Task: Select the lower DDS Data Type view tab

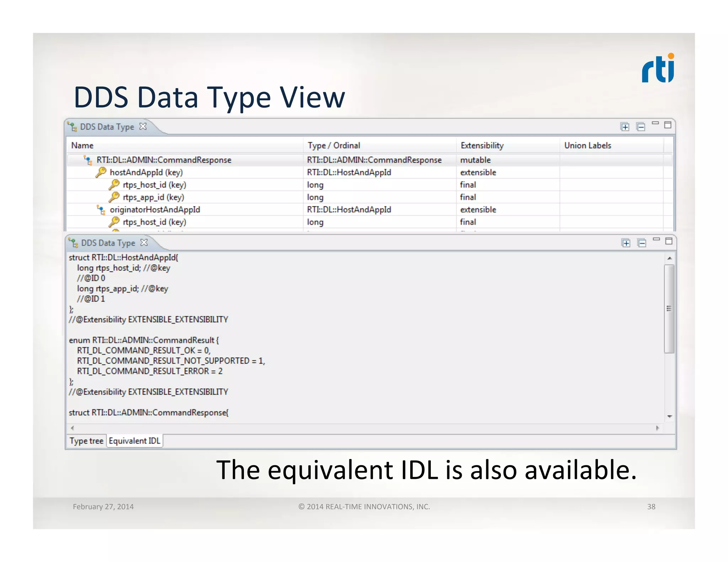Action: point(108,243)
